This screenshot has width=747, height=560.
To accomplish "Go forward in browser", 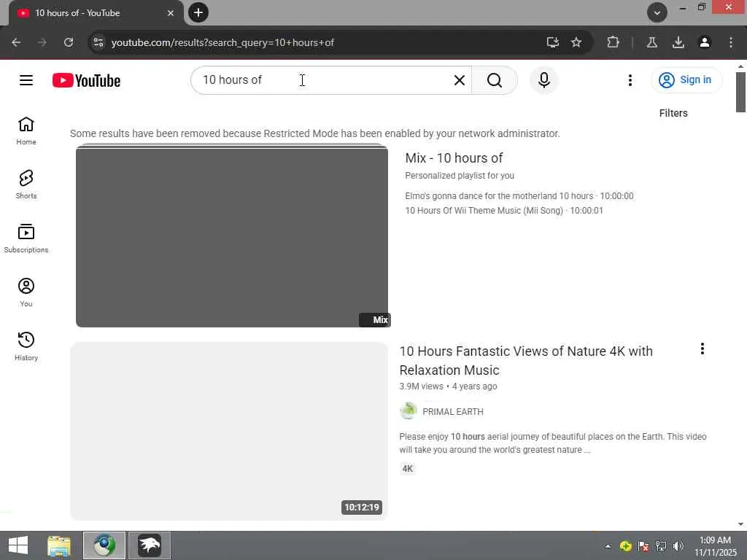I will click(42, 42).
